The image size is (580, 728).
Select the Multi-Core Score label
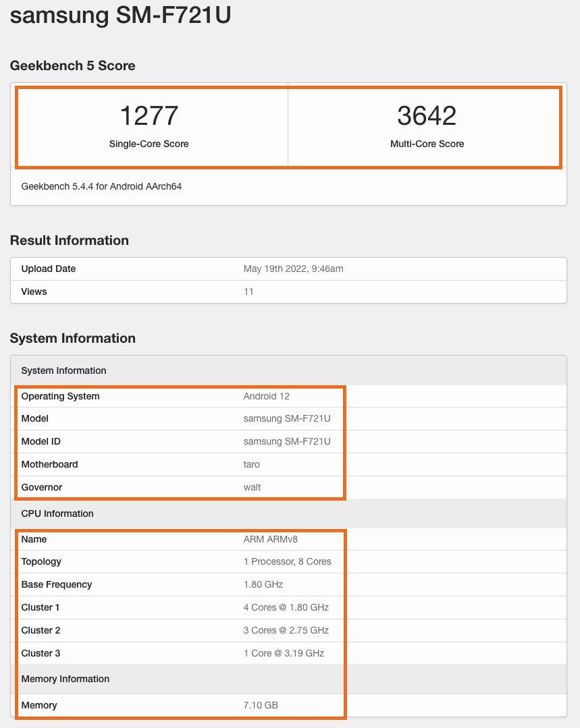[427, 144]
